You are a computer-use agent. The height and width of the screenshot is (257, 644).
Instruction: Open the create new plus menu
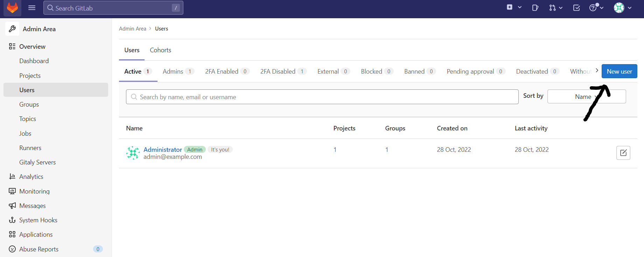514,7
